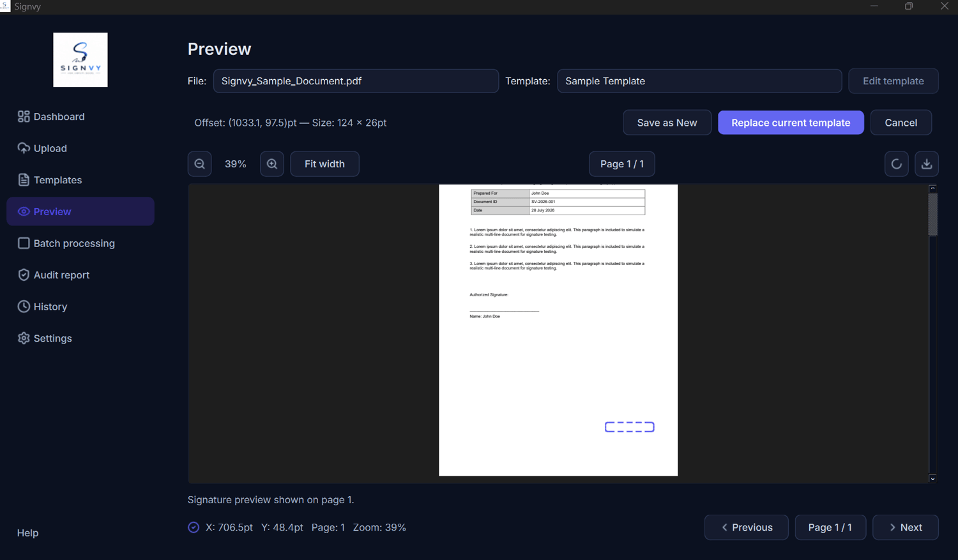Click the Dashboard grid icon

coord(24,116)
